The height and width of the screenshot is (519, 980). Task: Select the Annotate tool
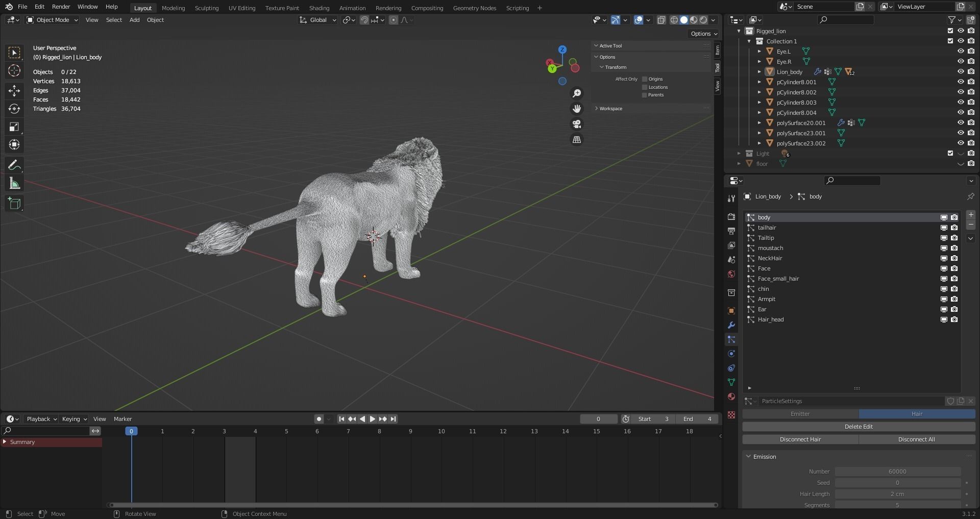pos(14,165)
